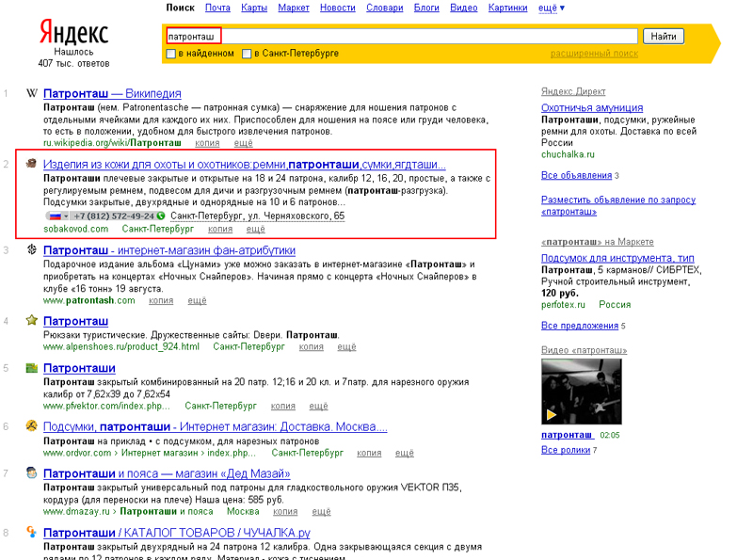This screenshot has height=560, width=753.
Task: Open cached 'копия' of sobakovod.com result
Action: click(220, 229)
